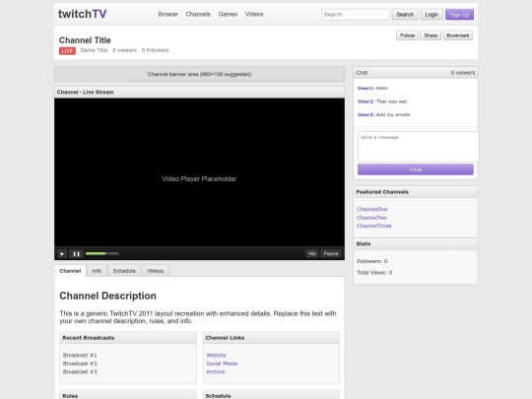Bookmark the channel

[x=458, y=35]
